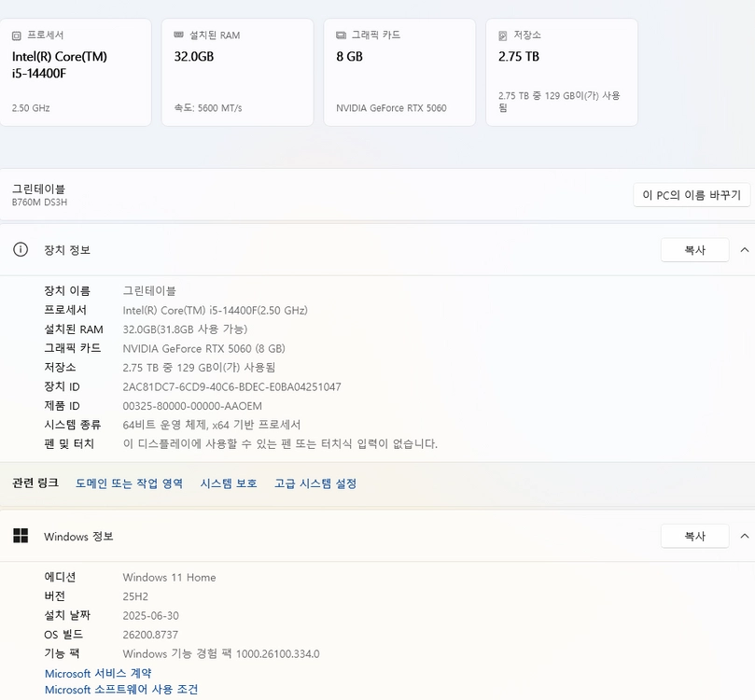Screen dimensions: 755x700
Task: Select the 8 GB graphics card summary card
Action: pyautogui.click(x=399, y=72)
